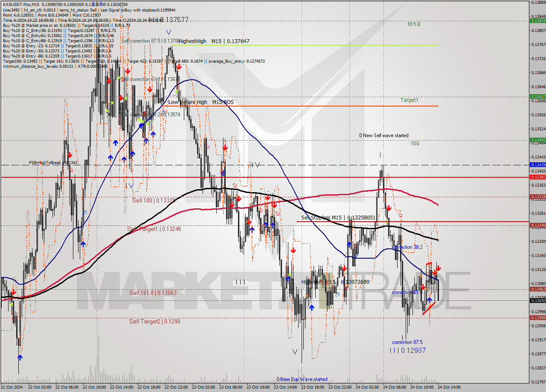Click the current price 0.13030 tag

[537, 301]
